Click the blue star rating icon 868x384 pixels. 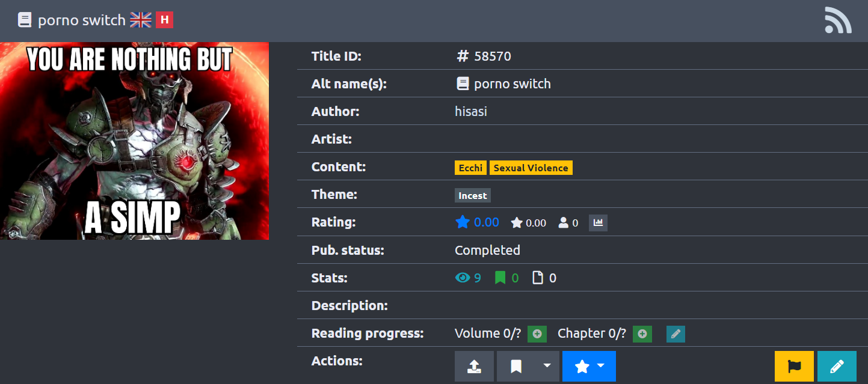point(463,222)
